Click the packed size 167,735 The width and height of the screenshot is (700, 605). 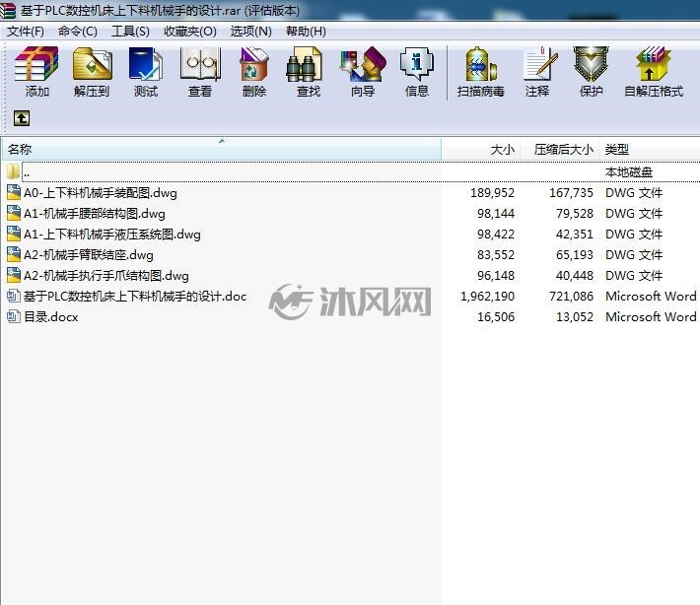click(x=571, y=193)
